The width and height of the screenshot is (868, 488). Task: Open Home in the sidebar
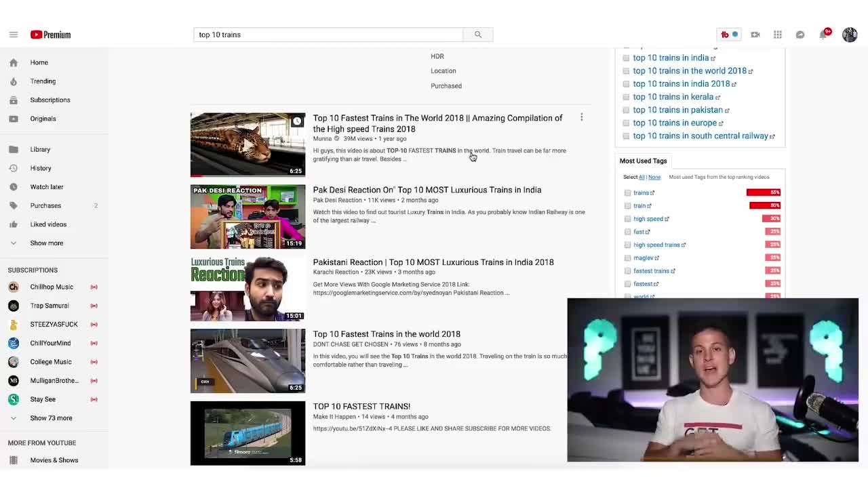[39, 62]
